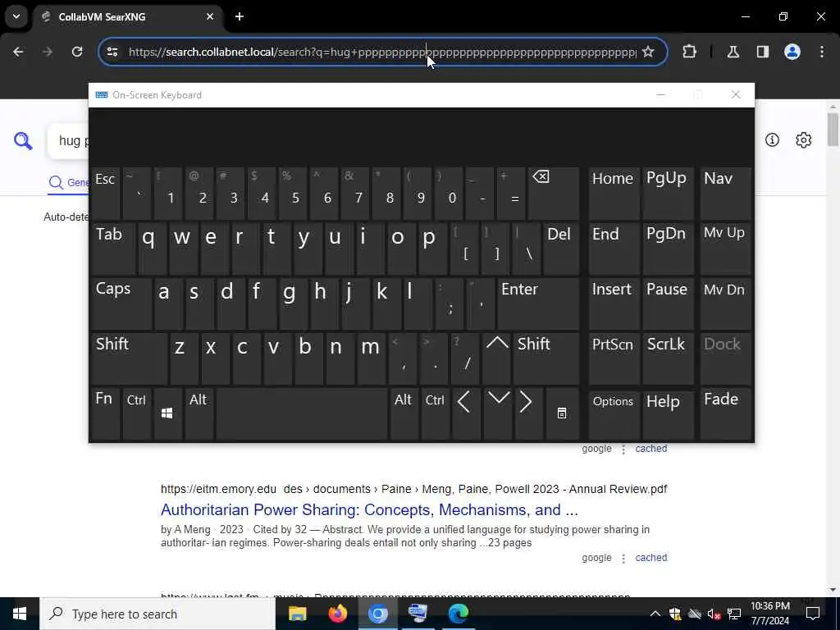Open the Extensions puzzle icon
Image resolution: width=840 pixels, height=630 pixels.
(x=689, y=52)
